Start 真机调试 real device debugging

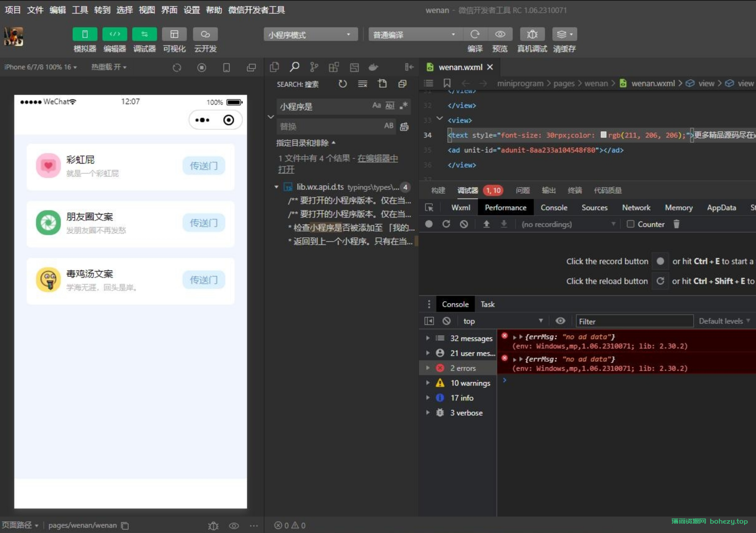tap(532, 34)
